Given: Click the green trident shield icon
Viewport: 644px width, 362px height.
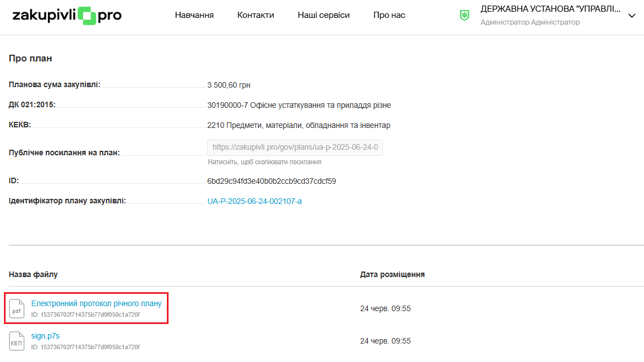Looking at the screenshot, I should tap(464, 16).
